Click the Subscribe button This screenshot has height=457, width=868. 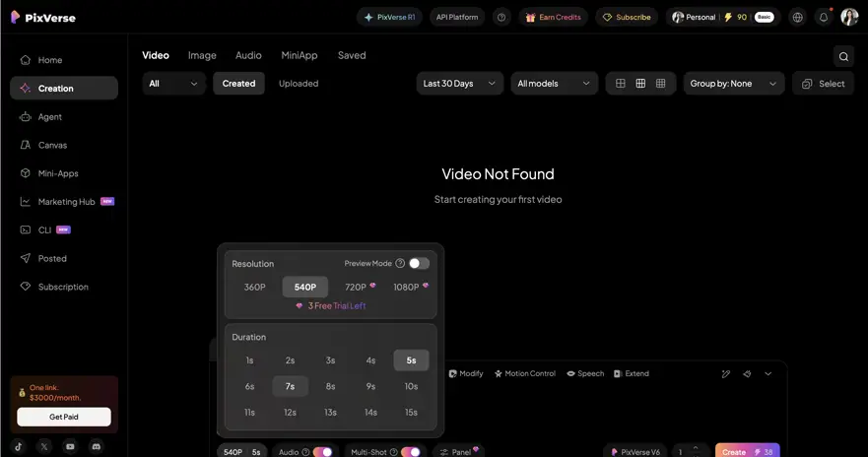[627, 17]
